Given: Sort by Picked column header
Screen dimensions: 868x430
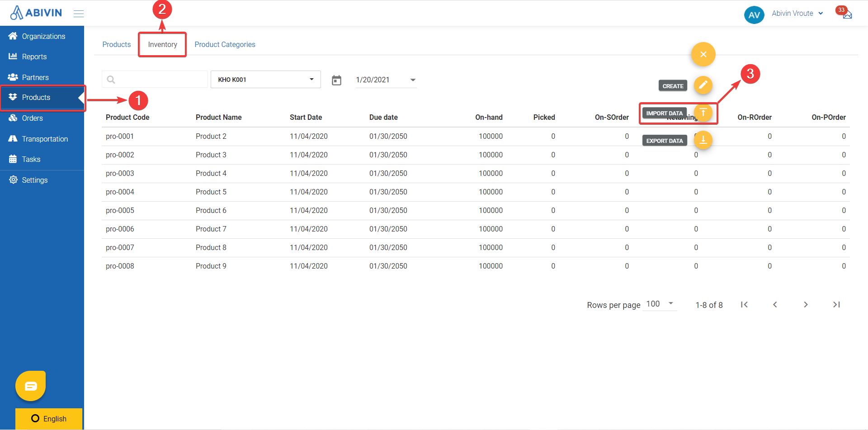Looking at the screenshot, I should [544, 117].
